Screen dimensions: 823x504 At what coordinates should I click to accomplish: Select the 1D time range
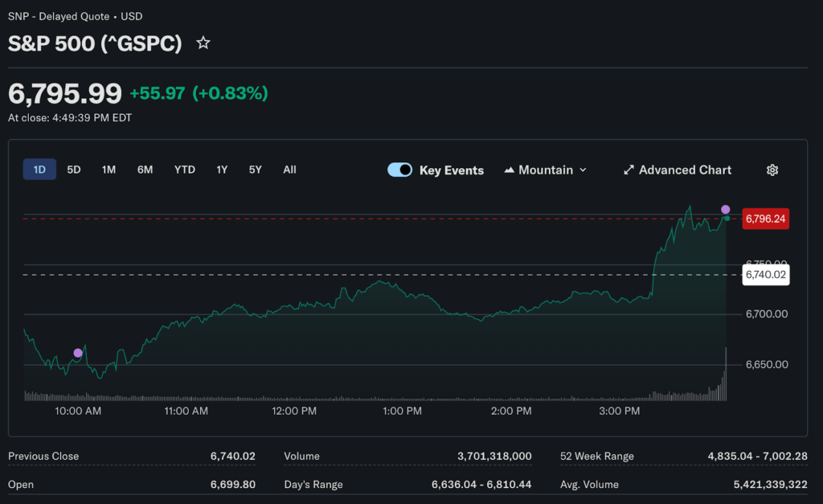coord(39,170)
